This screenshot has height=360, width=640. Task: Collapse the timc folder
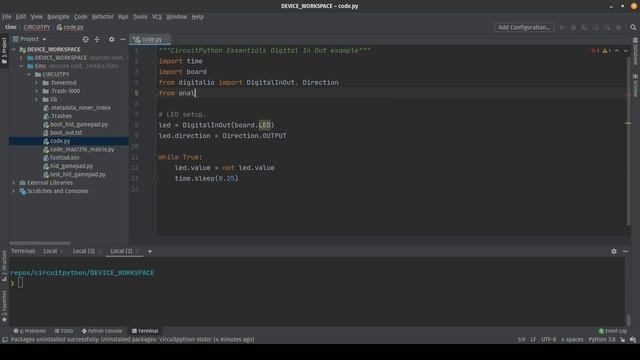(x=21, y=66)
